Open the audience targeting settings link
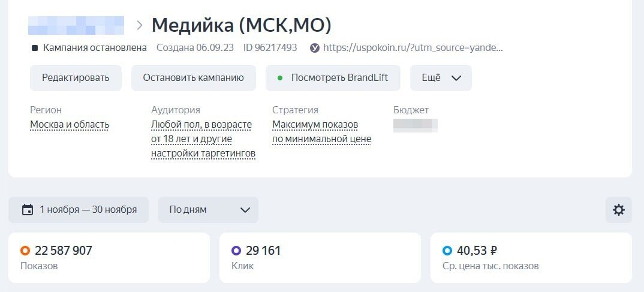 point(203,139)
